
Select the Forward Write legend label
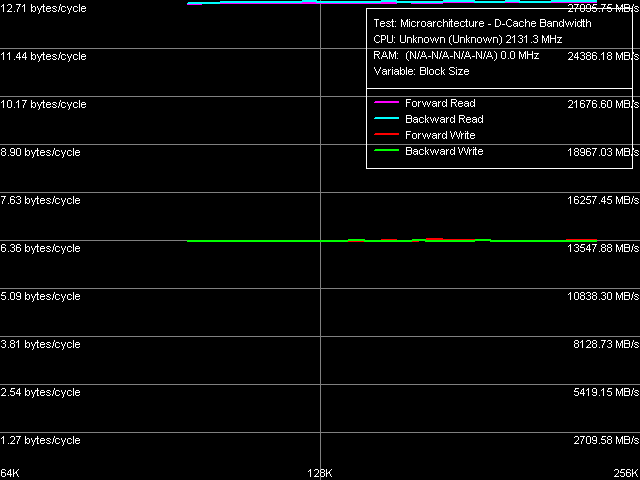click(440, 135)
